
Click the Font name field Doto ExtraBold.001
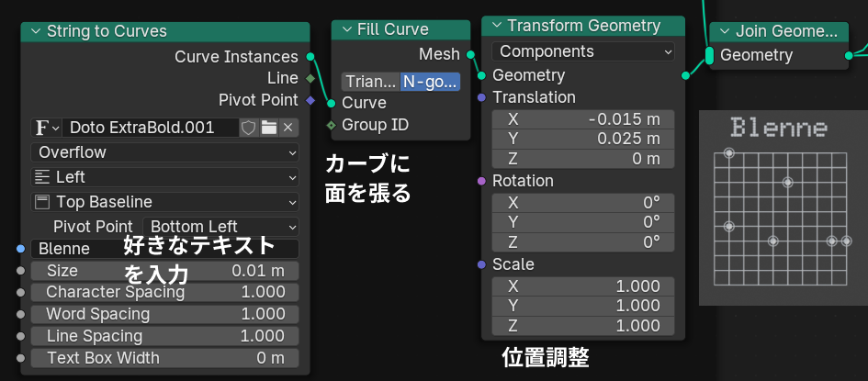click(150, 128)
